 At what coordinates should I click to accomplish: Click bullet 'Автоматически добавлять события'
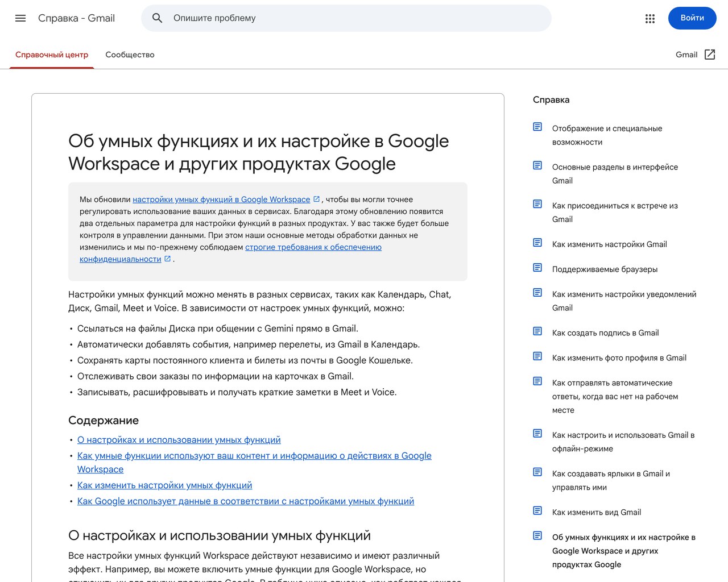click(x=249, y=344)
